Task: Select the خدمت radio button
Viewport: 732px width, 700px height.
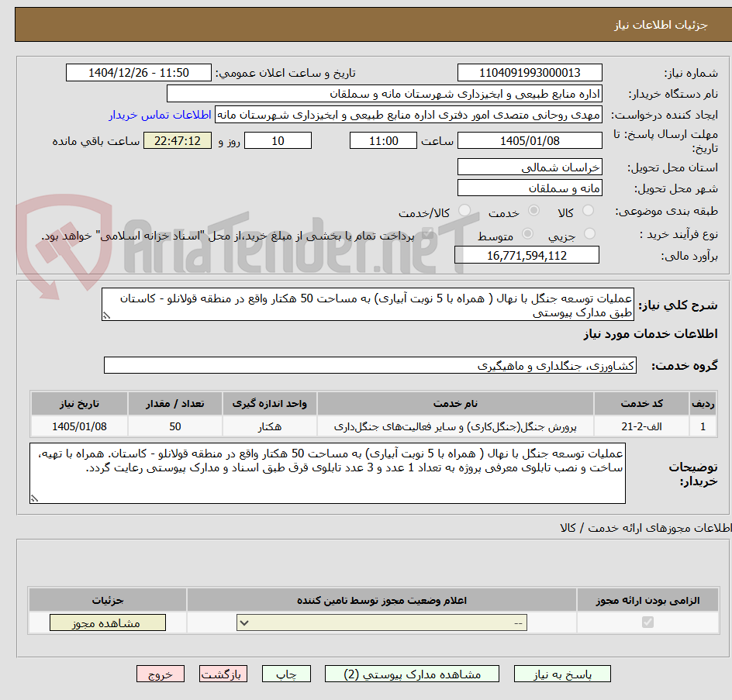Action: pos(533,211)
